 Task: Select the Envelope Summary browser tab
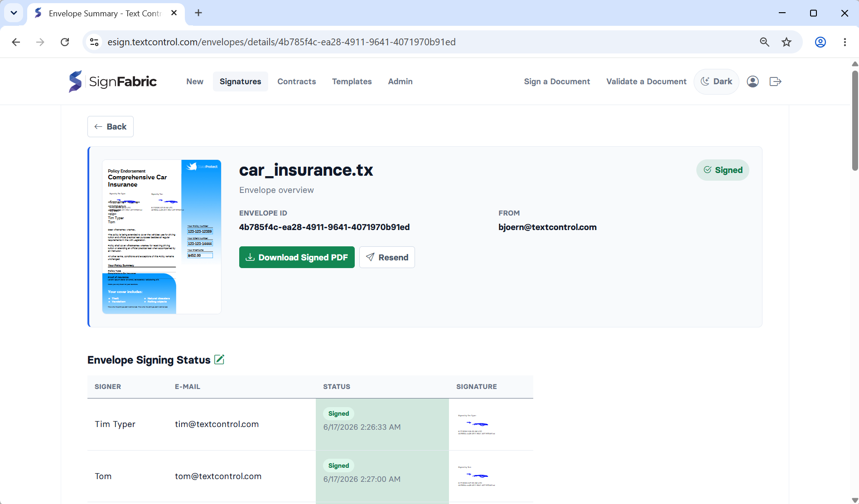106,14
